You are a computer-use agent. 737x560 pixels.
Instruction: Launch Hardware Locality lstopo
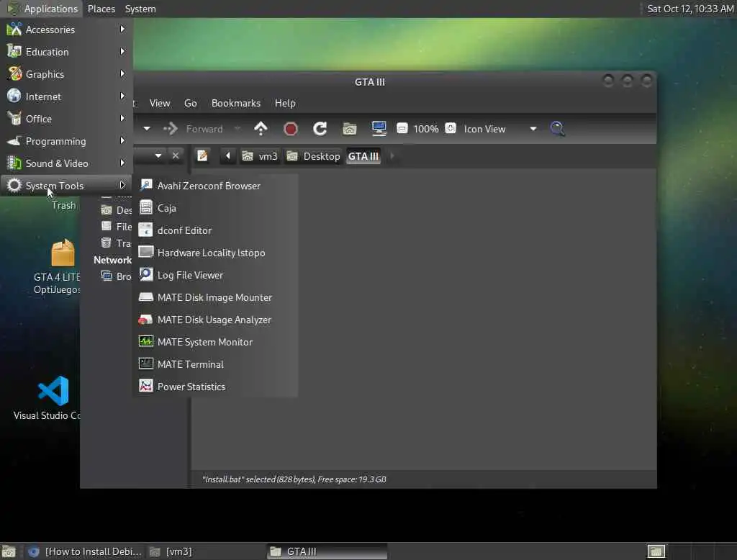(216, 253)
